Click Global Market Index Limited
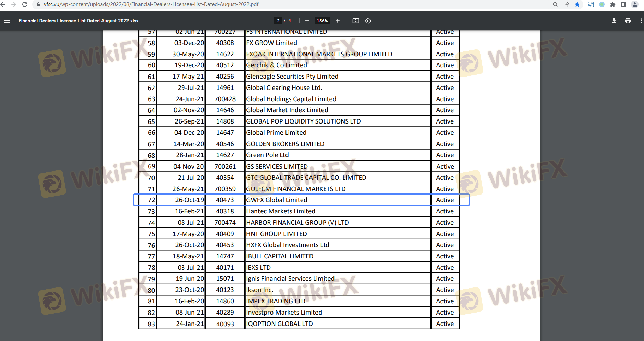This screenshot has width=644, height=341. (x=287, y=110)
